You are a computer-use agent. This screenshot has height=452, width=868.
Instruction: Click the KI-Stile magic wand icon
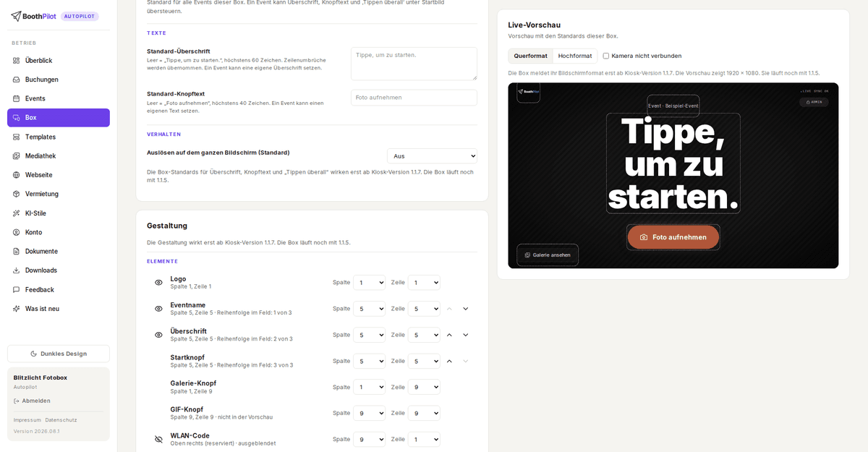tap(17, 213)
